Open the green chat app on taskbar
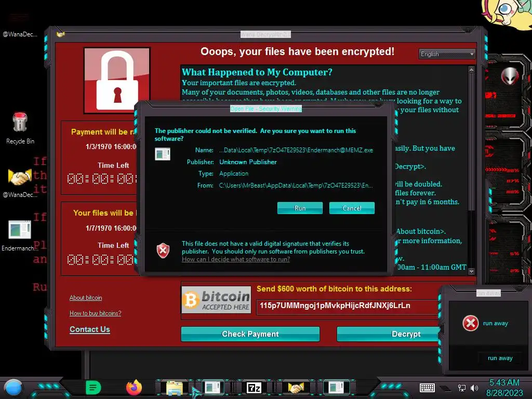 [93, 388]
